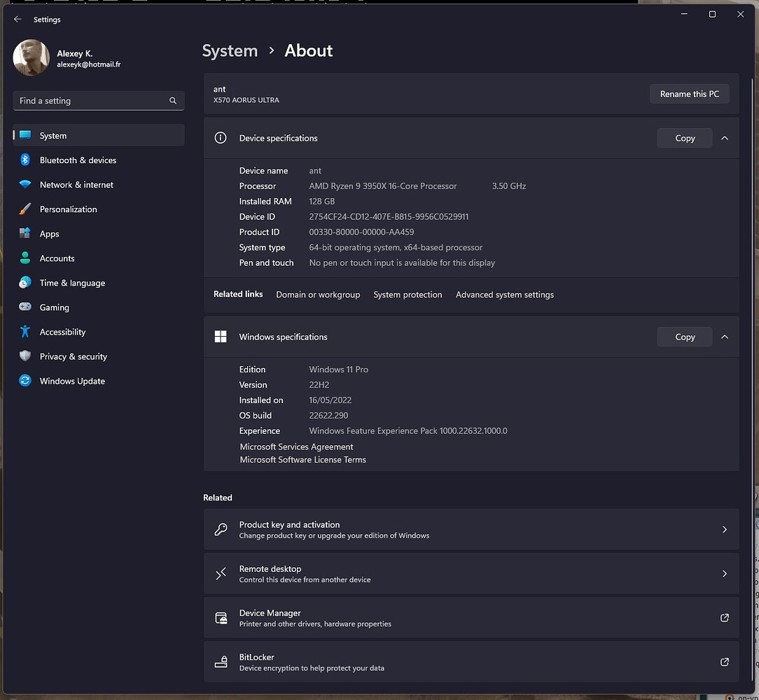The image size is (759, 700).
Task: Click the back arrow in Settings
Action: (18, 19)
